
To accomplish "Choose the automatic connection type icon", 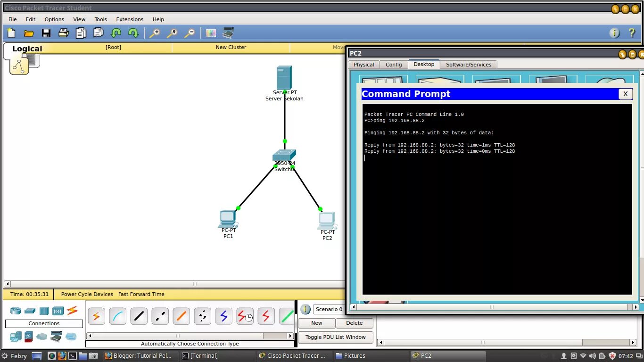I will (x=97, y=316).
